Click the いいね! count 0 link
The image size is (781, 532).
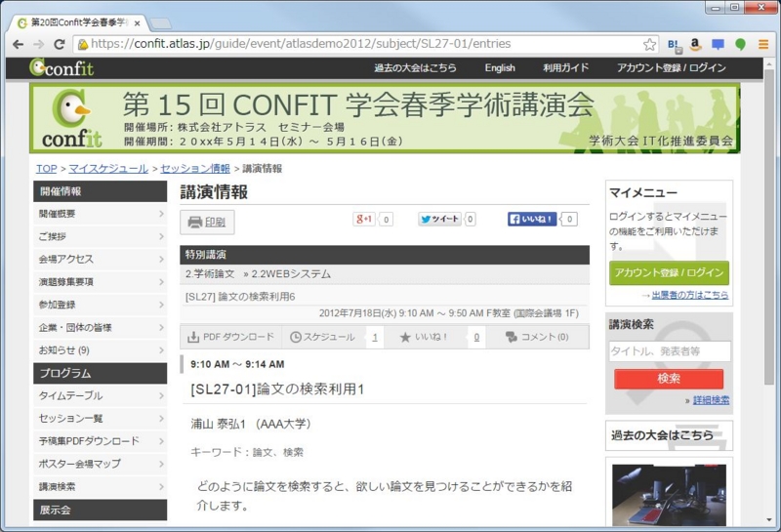pyautogui.click(x=476, y=338)
